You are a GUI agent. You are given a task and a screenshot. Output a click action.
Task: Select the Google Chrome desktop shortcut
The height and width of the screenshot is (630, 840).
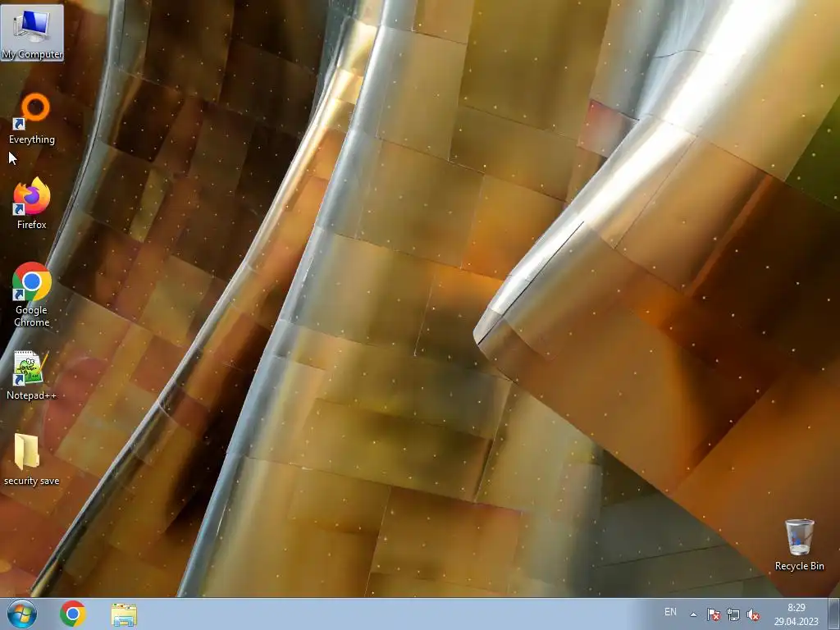coord(32,294)
